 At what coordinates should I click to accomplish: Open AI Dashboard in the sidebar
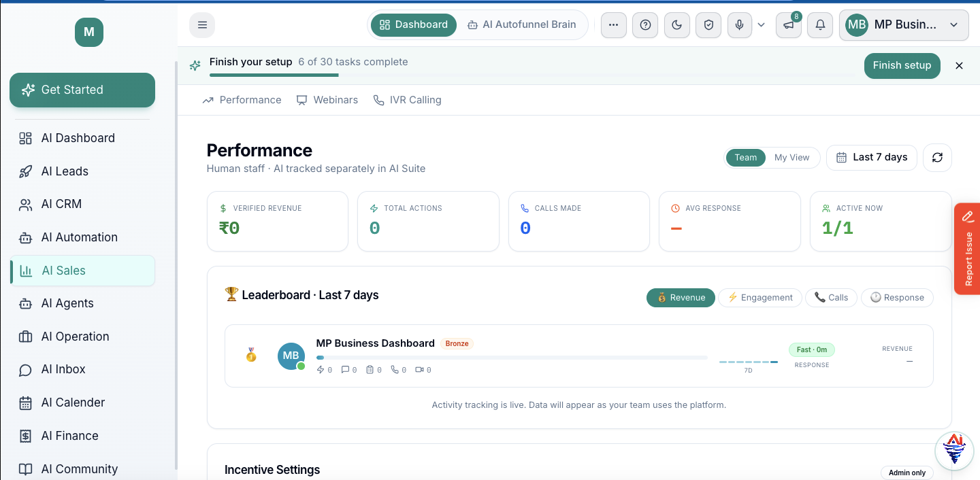[x=82, y=138]
